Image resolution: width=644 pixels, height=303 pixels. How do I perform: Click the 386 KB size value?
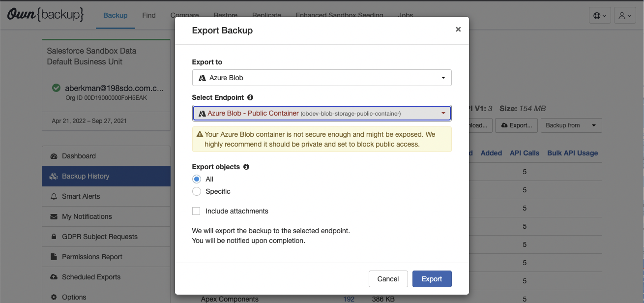click(384, 299)
